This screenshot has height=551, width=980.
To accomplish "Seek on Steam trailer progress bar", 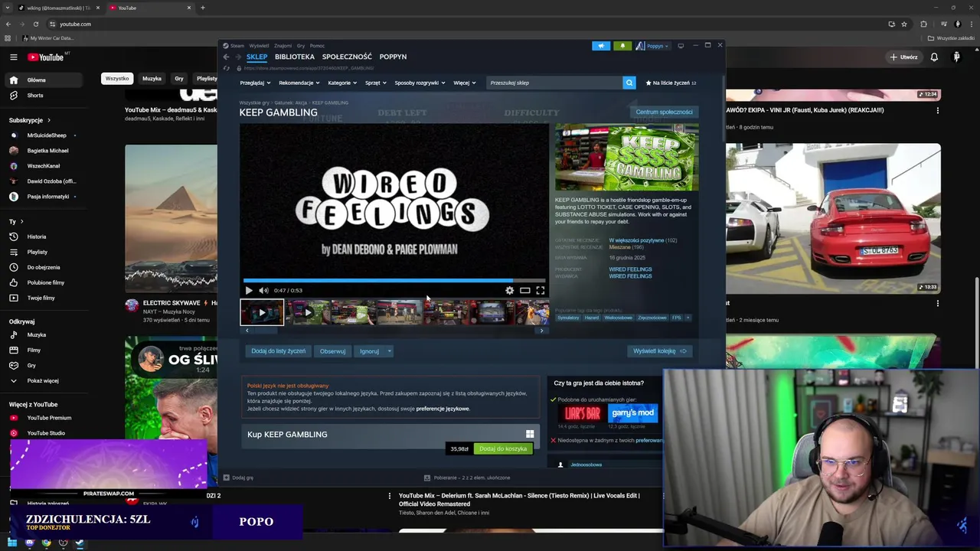I will [x=394, y=281].
